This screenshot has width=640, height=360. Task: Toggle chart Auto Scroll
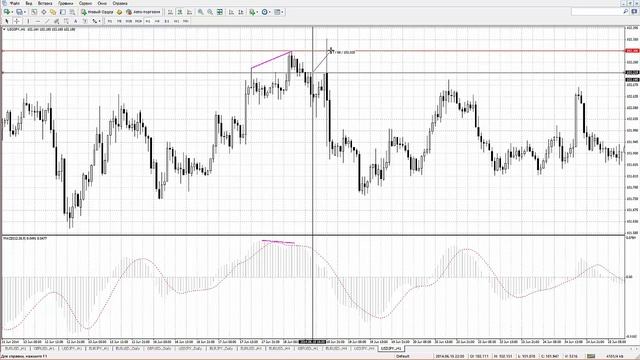231,12
